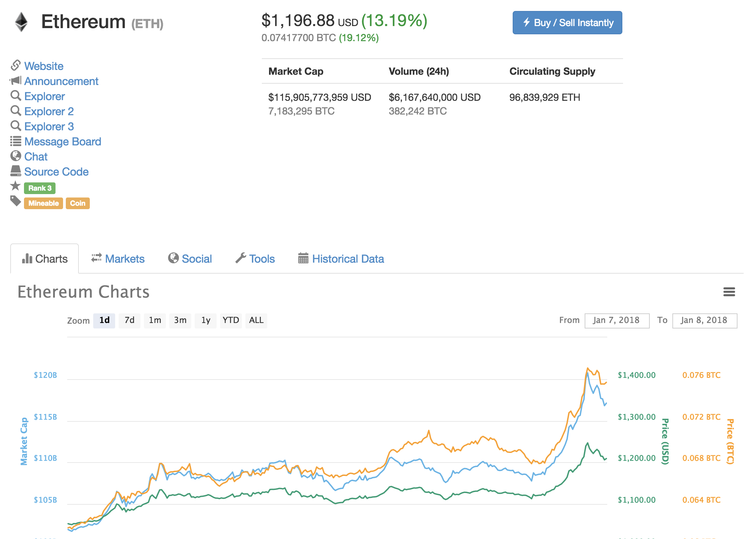This screenshot has height=539, width=756.
Task: Click the Ethereum diamond logo
Action: tap(21, 22)
